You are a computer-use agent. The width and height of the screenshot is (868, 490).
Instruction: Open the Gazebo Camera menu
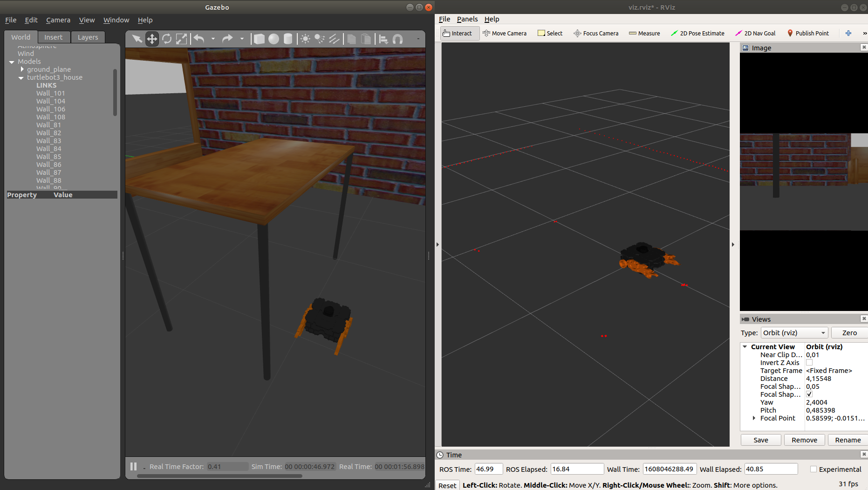tap(58, 20)
